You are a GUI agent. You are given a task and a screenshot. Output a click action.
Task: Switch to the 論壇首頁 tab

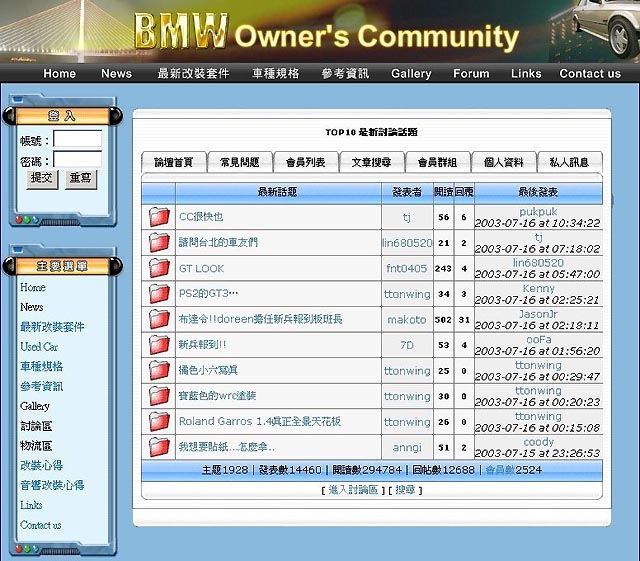click(174, 163)
